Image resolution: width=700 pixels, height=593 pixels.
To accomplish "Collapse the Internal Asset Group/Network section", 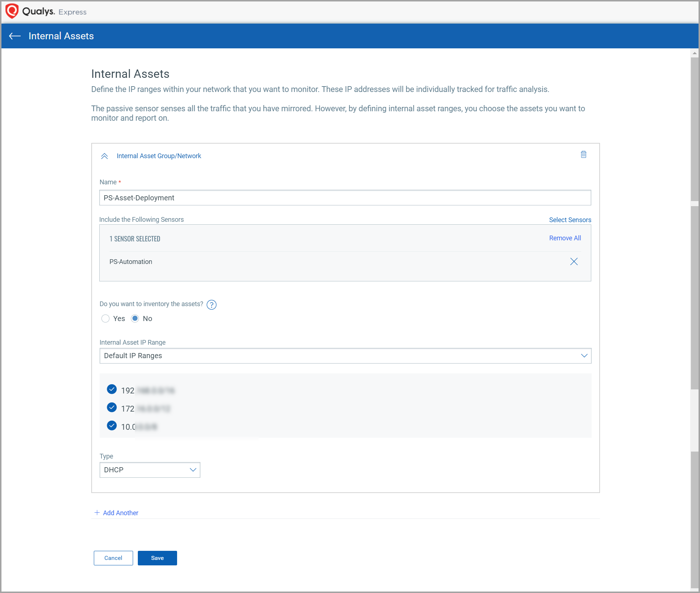I will [x=104, y=156].
